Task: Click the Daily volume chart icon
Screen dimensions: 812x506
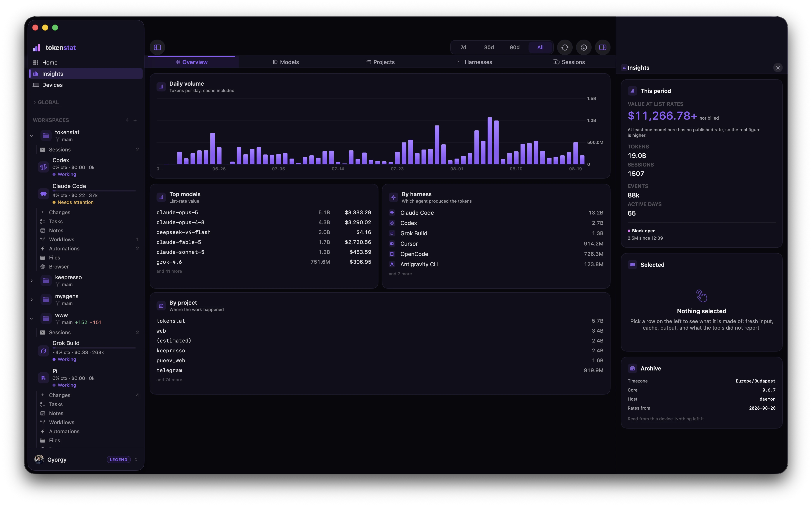Action: coord(161,87)
